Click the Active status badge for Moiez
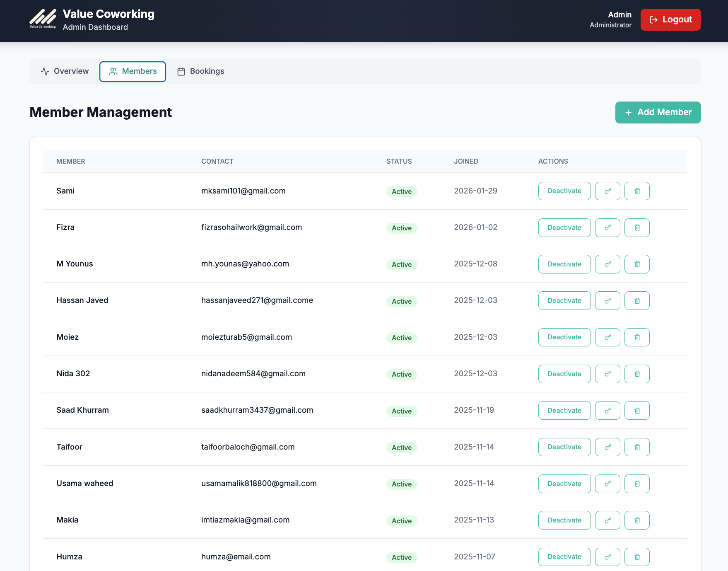728x571 pixels. click(x=401, y=338)
